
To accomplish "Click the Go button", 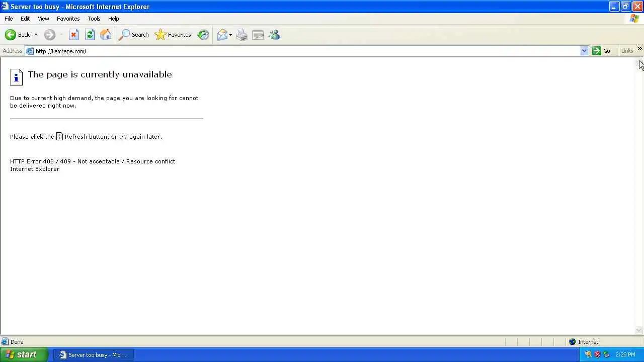I will point(602,51).
